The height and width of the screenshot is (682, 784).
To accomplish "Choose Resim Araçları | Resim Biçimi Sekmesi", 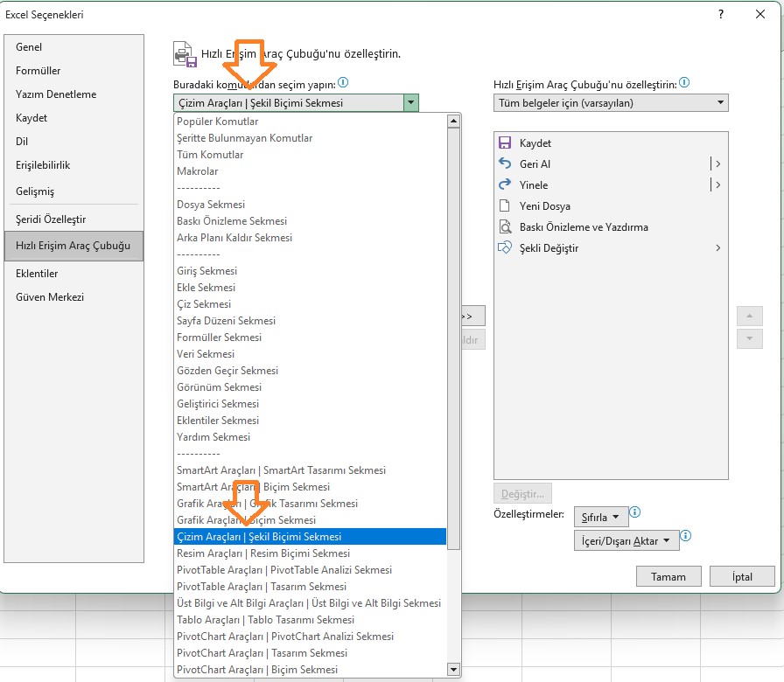I will (310, 553).
